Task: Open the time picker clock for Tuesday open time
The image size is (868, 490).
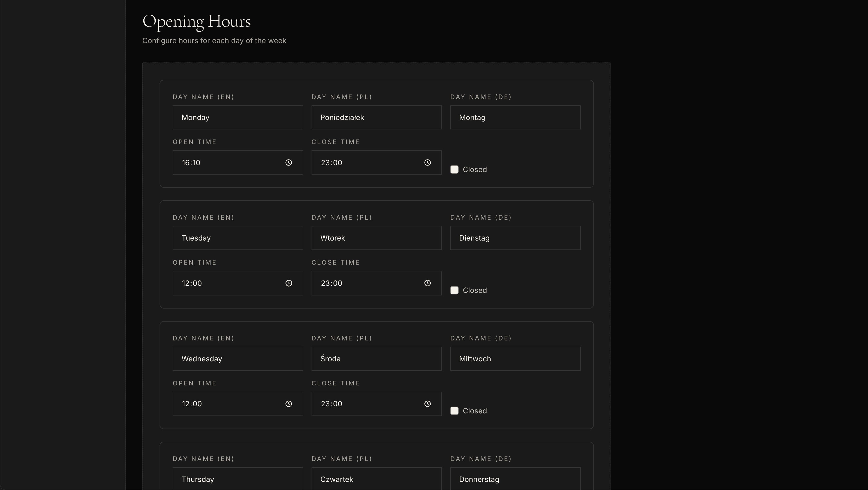Action: pyautogui.click(x=289, y=283)
